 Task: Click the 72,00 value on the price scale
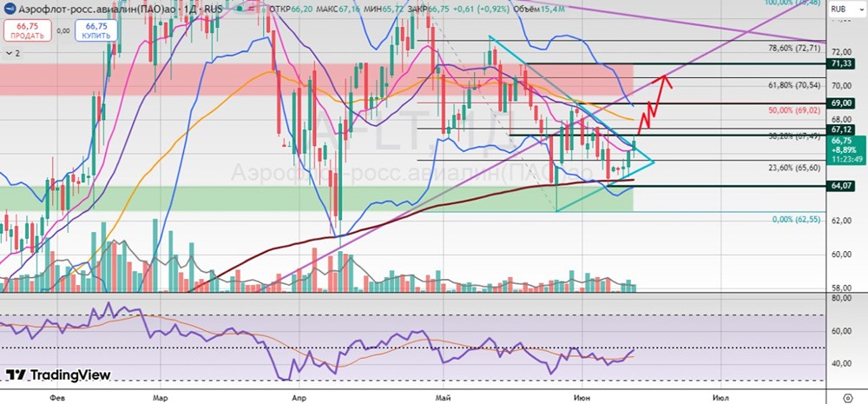pyautogui.click(x=843, y=51)
